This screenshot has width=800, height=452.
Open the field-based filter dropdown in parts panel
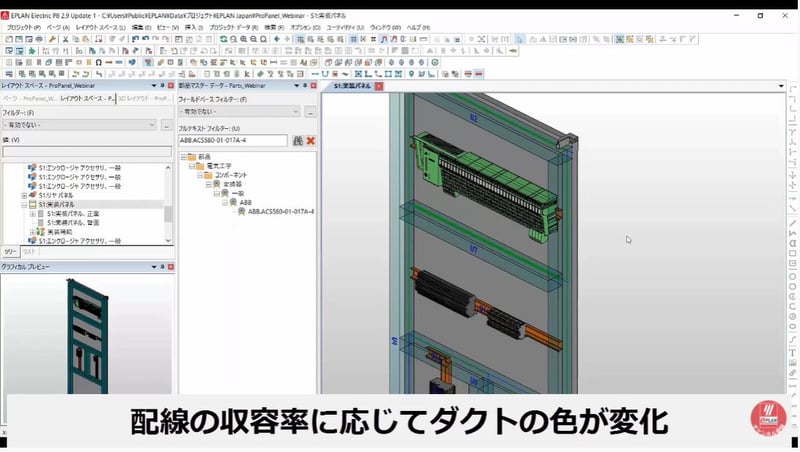295,111
